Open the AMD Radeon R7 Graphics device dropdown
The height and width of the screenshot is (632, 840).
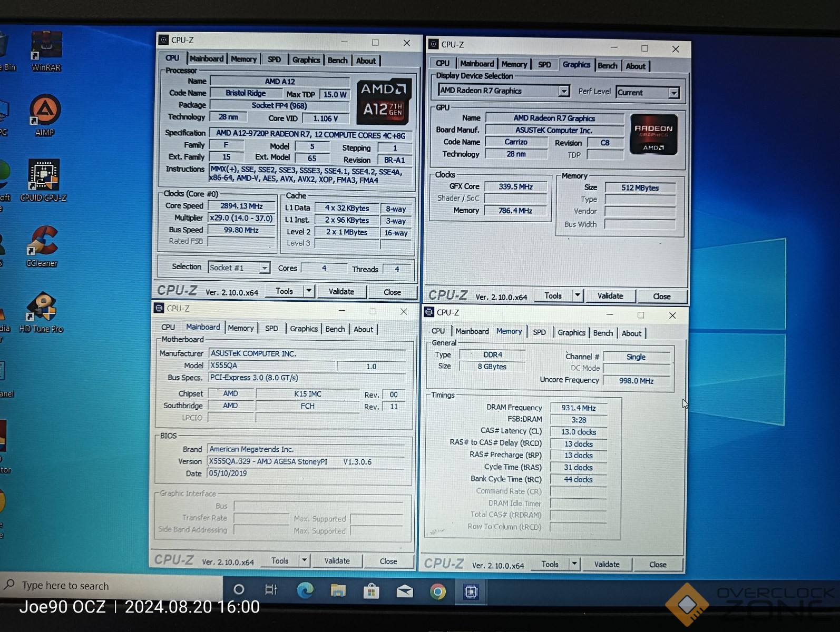pyautogui.click(x=563, y=91)
